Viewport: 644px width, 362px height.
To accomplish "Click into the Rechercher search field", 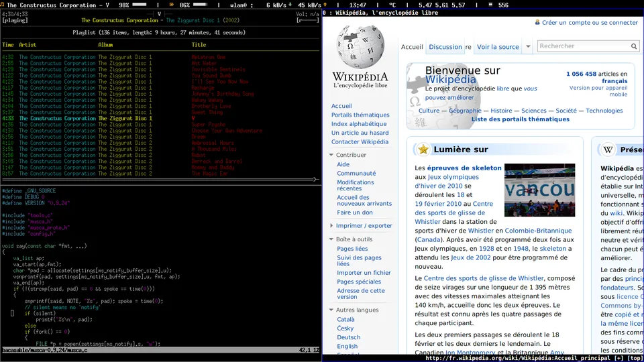I will (584, 46).
